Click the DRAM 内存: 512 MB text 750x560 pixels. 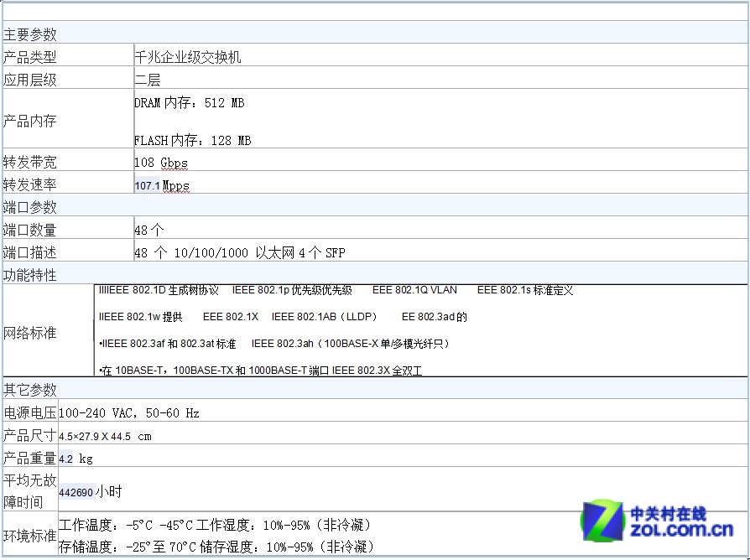coord(190,103)
